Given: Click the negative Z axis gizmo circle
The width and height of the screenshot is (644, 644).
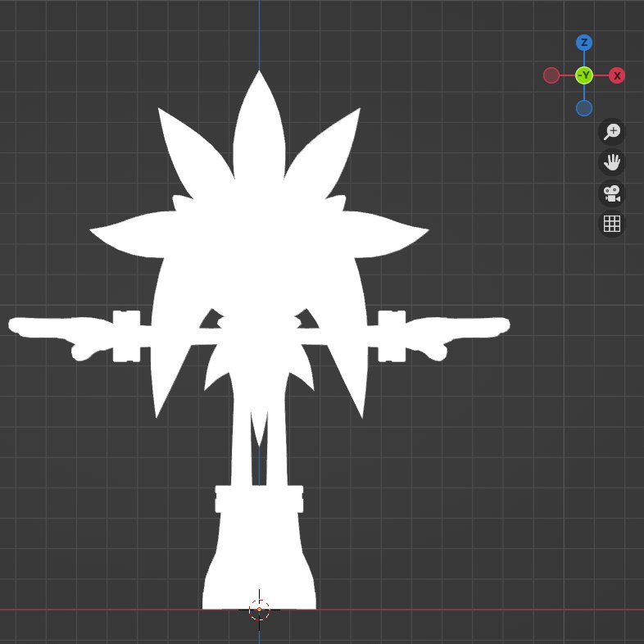Looking at the screenshot, I should click(x=583, y=108).
